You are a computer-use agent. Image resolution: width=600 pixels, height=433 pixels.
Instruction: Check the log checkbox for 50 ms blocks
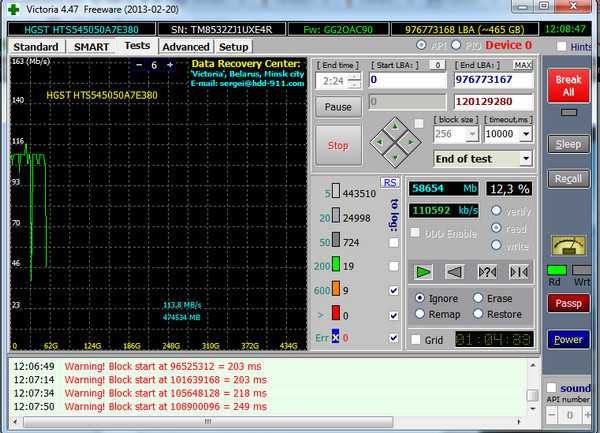point(393,243)
